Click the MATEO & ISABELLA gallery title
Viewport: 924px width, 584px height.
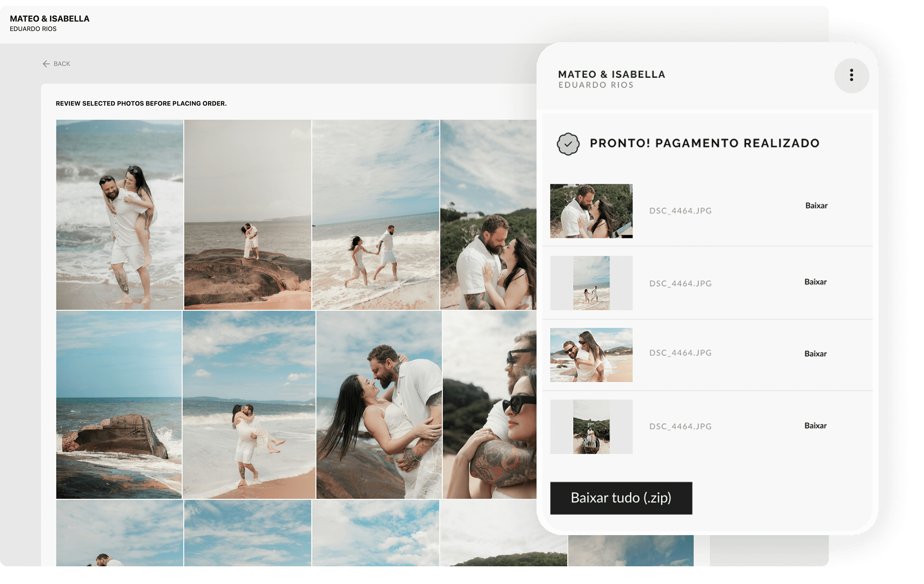50,19
